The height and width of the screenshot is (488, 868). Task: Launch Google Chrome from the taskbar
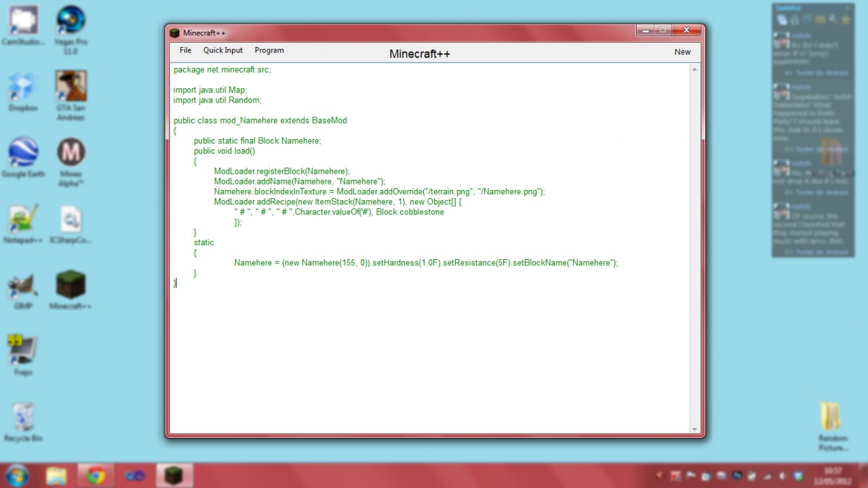click(96, 475)
